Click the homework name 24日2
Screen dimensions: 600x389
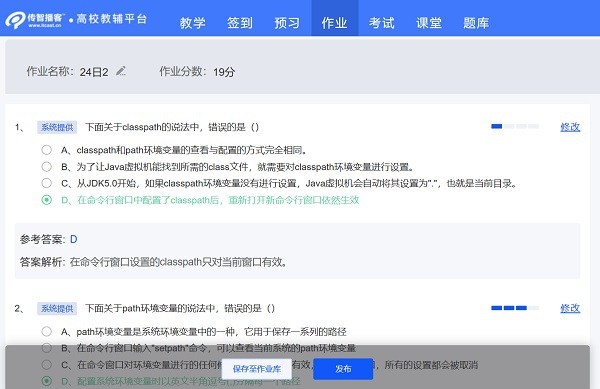pyautogui.click(x=94, y=72)
